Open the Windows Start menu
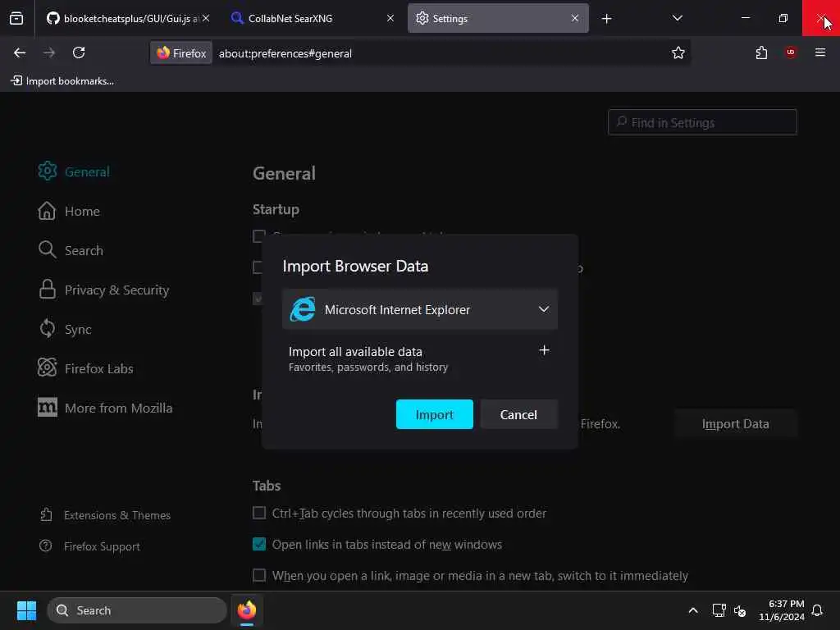The image size is (840, 630). [26, 610]
